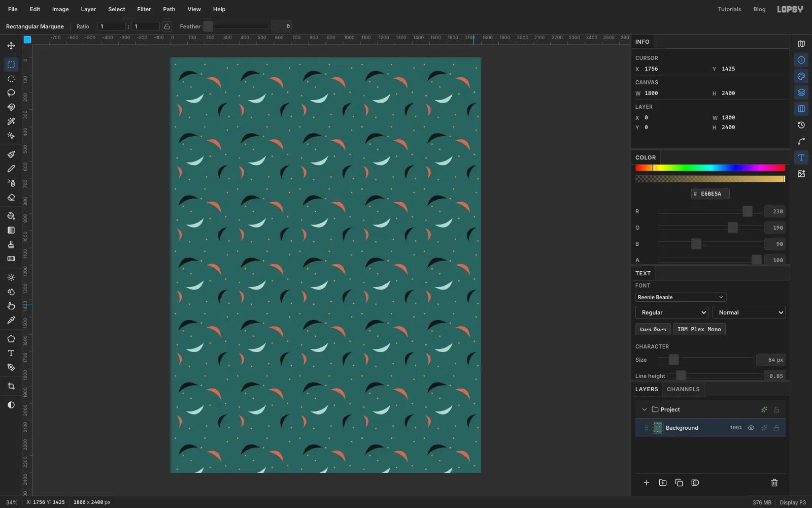Pick the Lasso tool
812x508 pixels.
tap(11, 93)
